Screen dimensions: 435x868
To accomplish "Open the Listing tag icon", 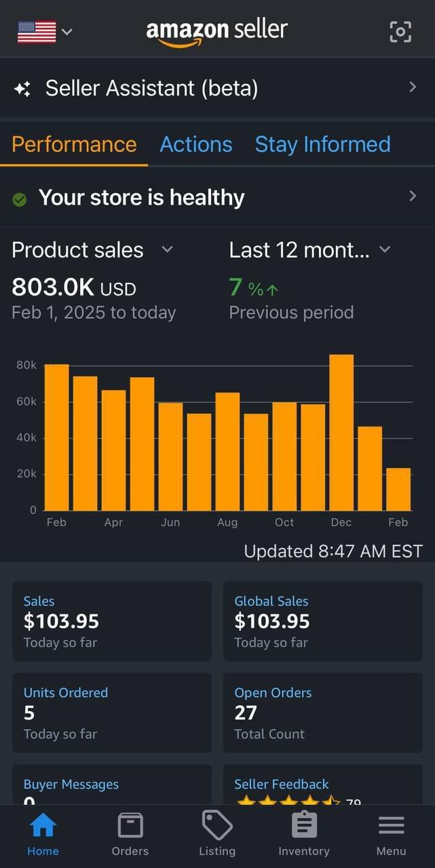I will (x=217, y=827).
